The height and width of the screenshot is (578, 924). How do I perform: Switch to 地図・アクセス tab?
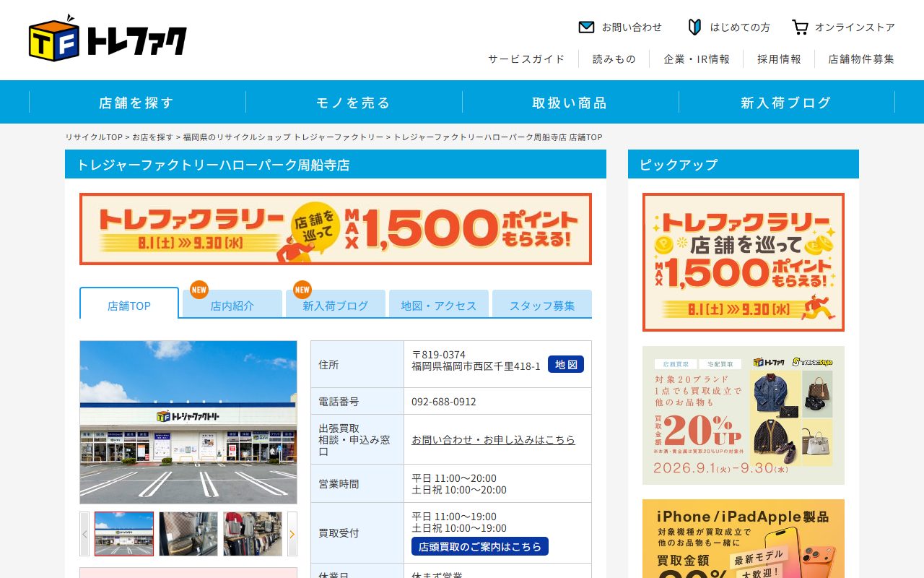(x=439, y=305)
